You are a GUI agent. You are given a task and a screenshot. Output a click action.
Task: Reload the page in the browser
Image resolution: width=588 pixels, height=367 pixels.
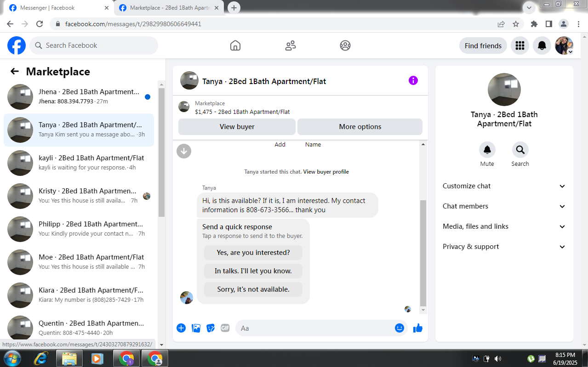coord(40,24)
